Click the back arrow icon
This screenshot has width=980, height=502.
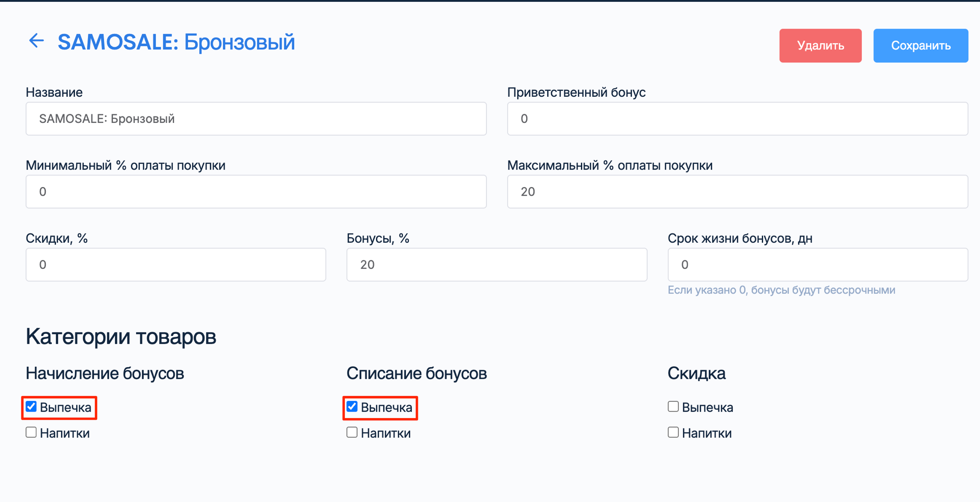click(x=36, y=41)
